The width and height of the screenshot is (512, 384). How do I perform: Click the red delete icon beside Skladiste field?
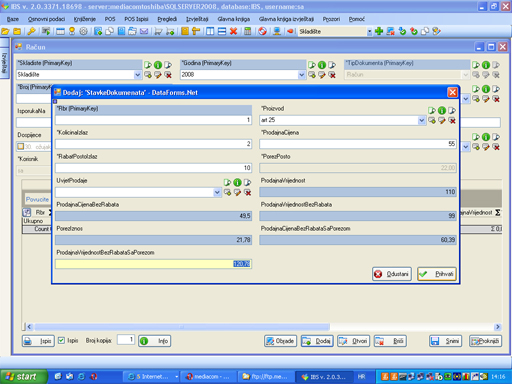click(x=168, y=75)
